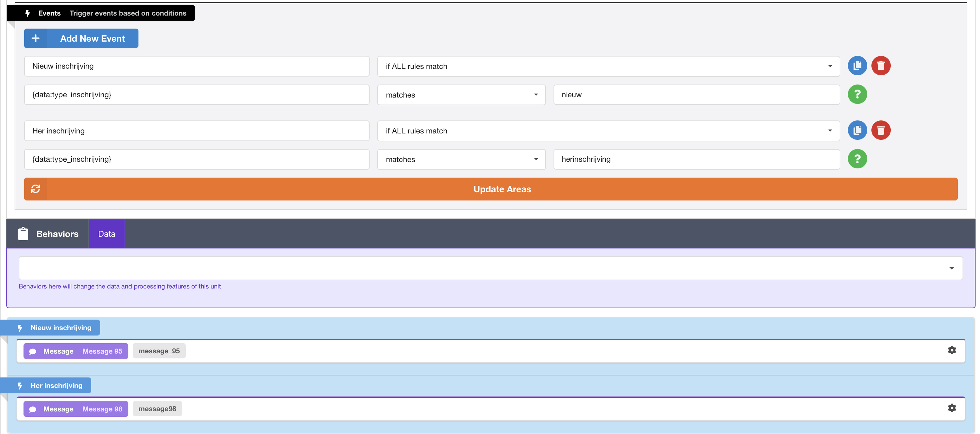The height and width of the screenshot is (434, 980).
Task: Click the Add New Event button
Action: [81, 38]
